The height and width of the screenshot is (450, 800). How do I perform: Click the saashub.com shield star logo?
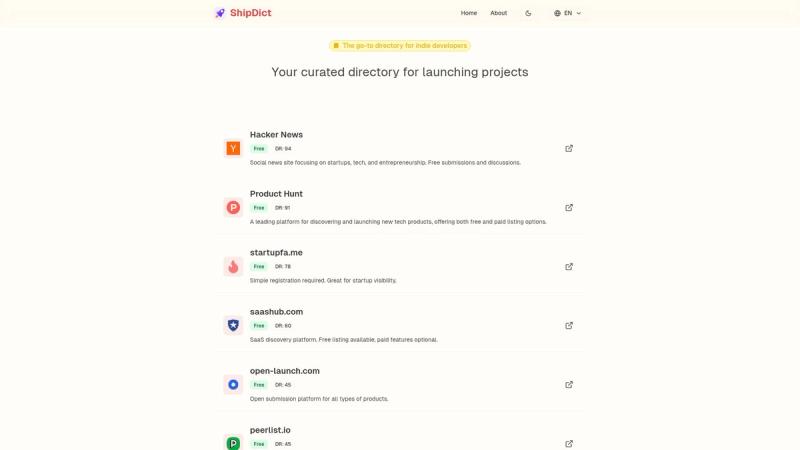[x=233, y=326]
